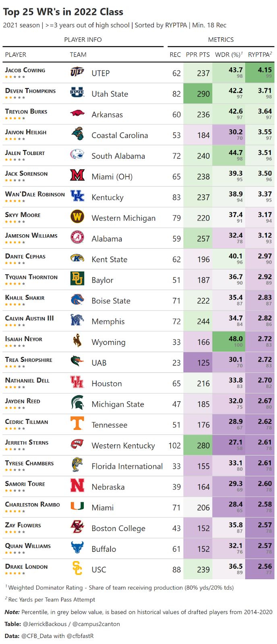Screen dimensions: 277x644
Task: Click Isaiah Neyor's green 48.0 WDR cell
Action: pyautogui.click(x=229, y=342)
